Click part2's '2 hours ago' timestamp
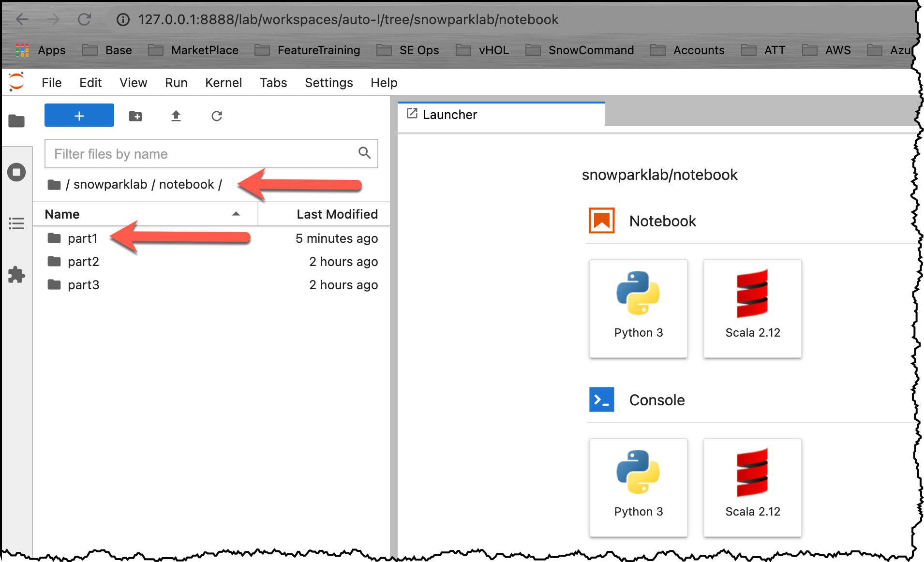This screenshot has height=562, width=924. [x=343, y=262]
